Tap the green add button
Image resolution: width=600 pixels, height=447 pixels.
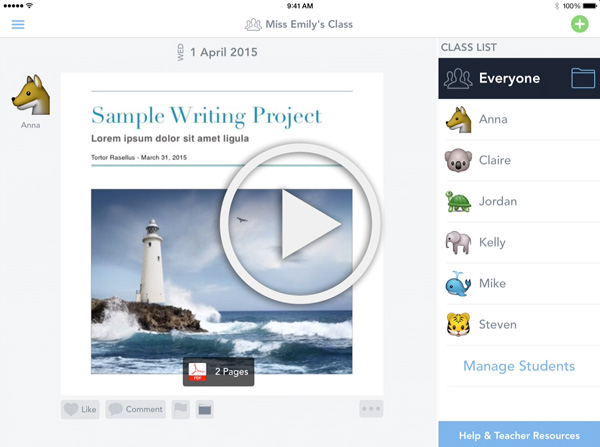point(580,24)
